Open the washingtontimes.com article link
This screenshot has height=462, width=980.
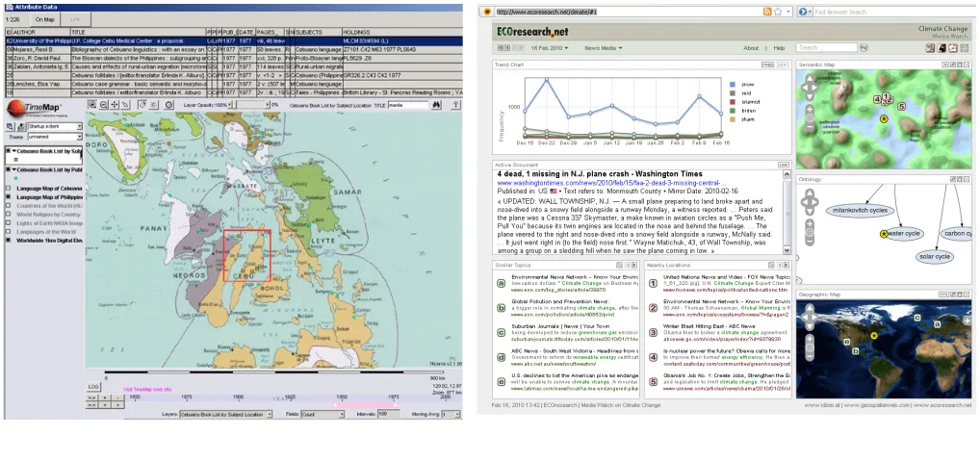pyautogui.click(x=610, y=183)
